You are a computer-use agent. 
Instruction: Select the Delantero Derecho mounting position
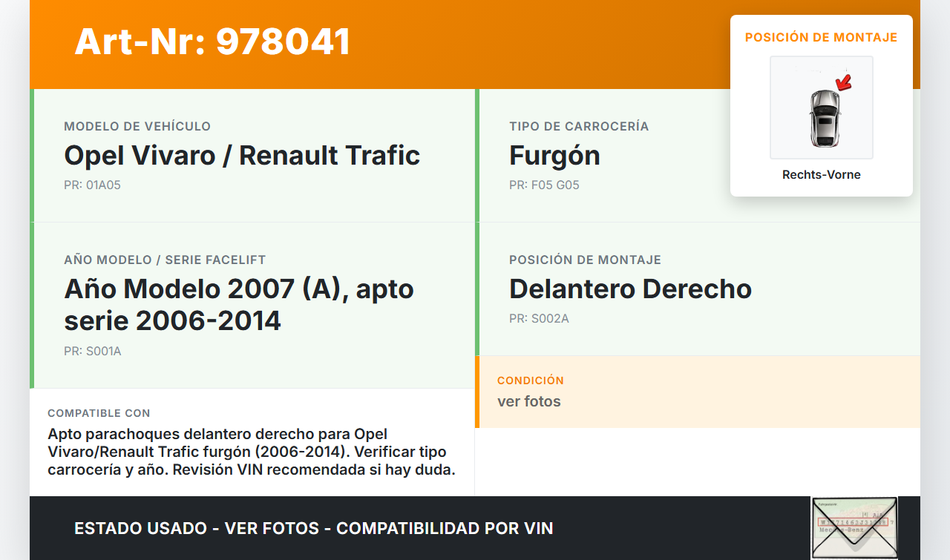click(630, 289)
